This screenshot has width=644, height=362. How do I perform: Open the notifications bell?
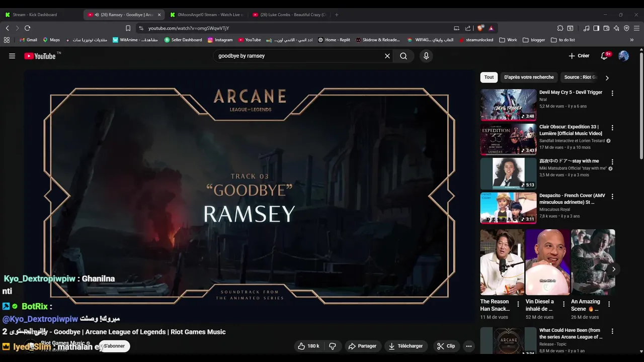(x=605, y=56)
